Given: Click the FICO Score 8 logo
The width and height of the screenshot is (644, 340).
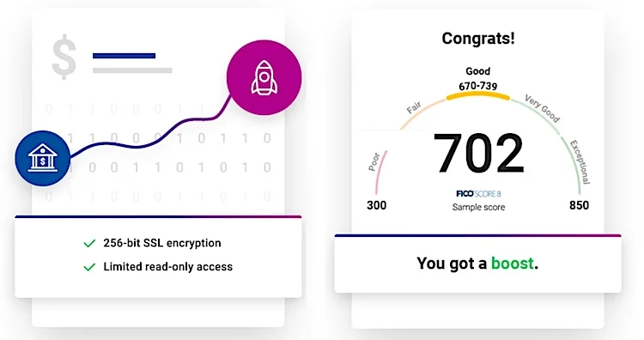Looking at the screenshot, I should 478,194.
